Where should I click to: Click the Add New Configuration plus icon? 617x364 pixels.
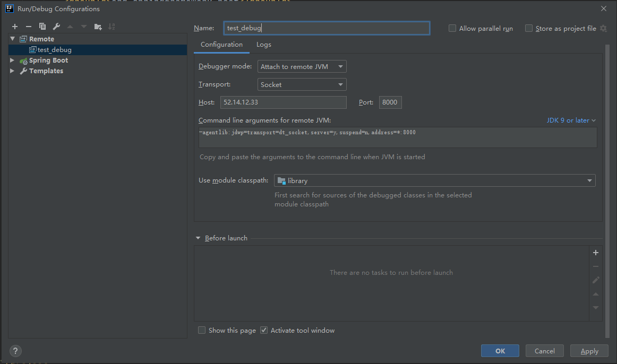pyautogui.click(x=15, y=27)
